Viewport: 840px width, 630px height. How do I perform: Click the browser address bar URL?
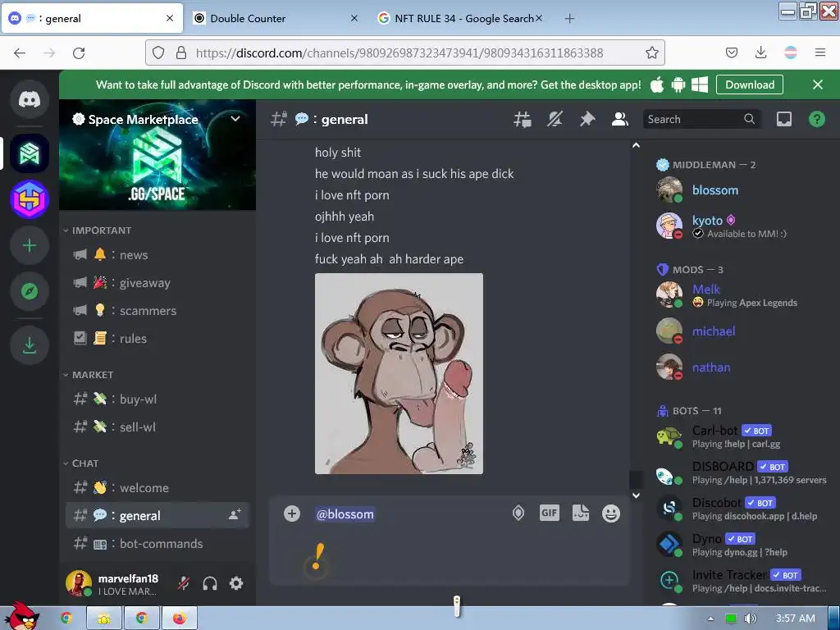click(399, 52)
